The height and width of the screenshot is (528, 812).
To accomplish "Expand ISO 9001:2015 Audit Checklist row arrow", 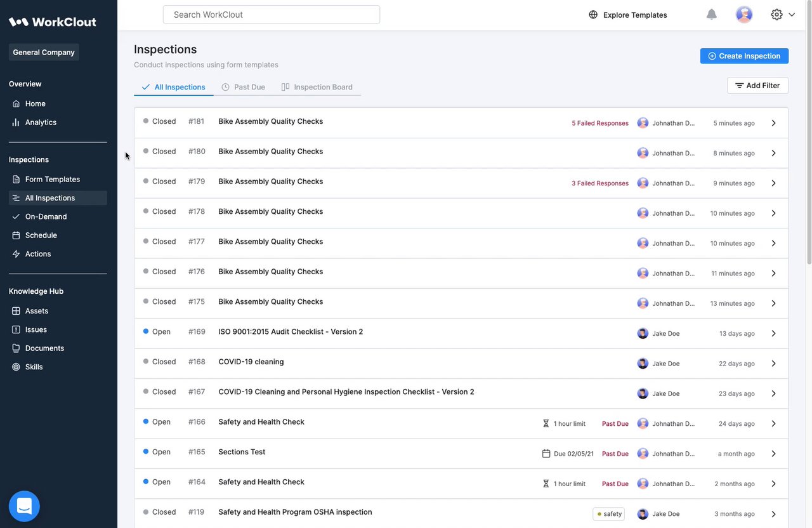I will (773, 334).
